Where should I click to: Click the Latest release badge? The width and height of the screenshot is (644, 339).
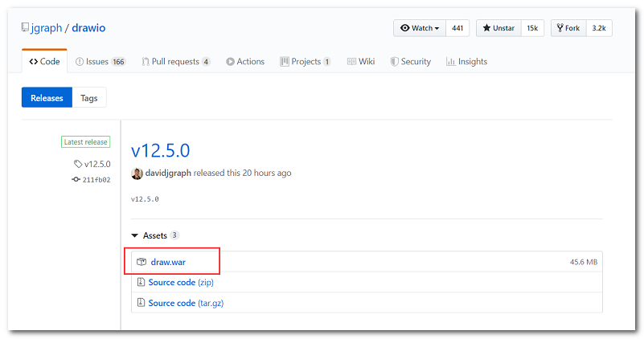85,142
